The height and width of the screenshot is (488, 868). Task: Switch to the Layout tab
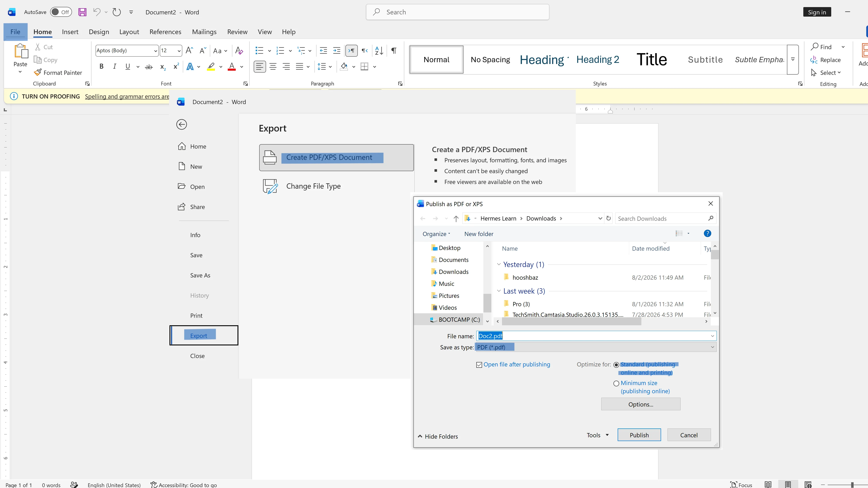tap(129, 32)
